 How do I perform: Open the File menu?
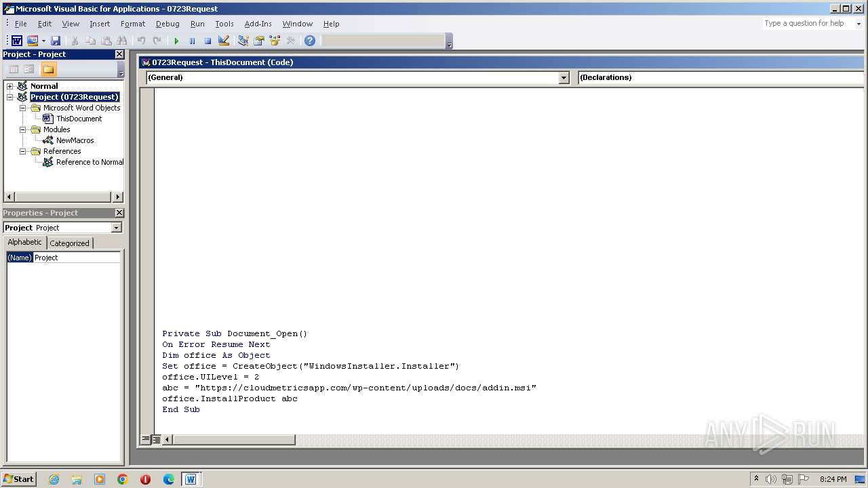coord(21,24)
